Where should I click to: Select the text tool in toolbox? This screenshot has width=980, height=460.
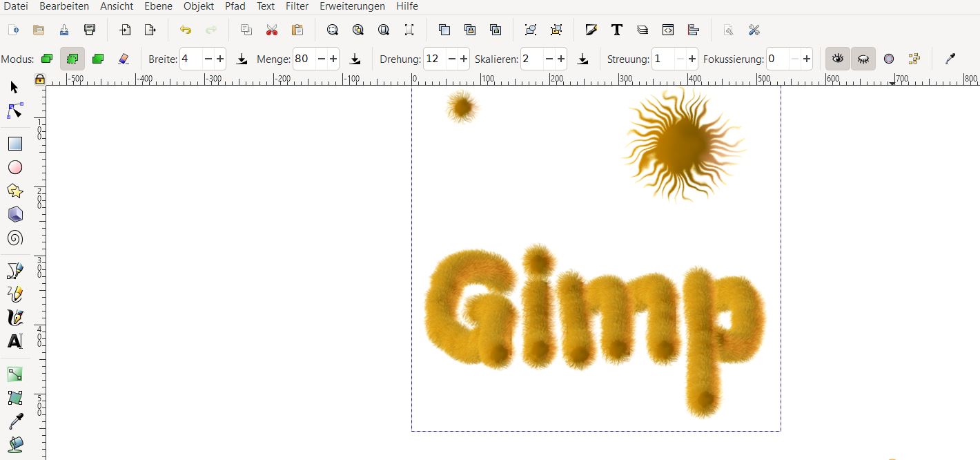[x=14, y=341]
